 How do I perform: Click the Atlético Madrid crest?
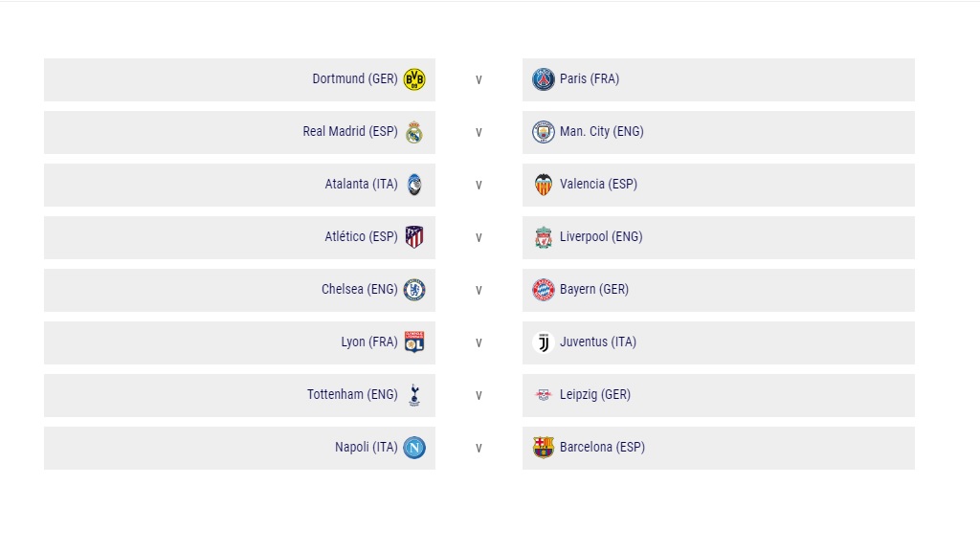click(414, 237)
